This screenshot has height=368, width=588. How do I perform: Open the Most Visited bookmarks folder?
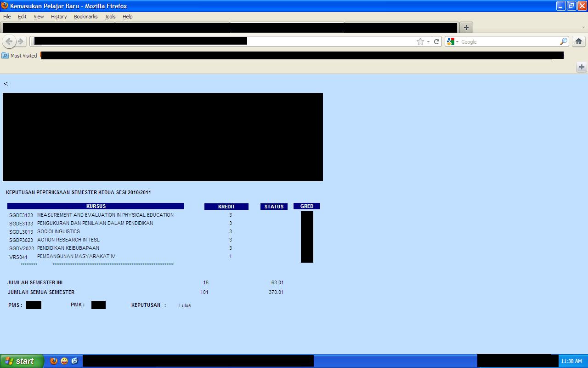coord(19,56)
